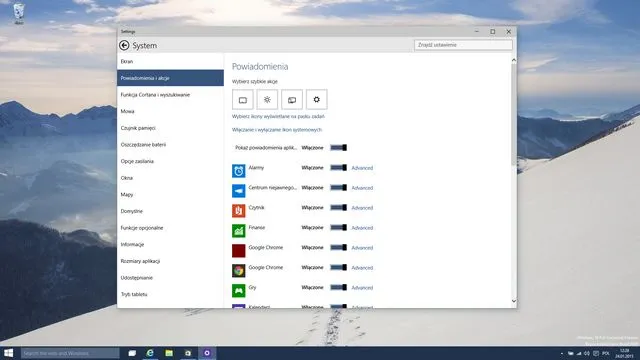Toggle Pokaż powiadomienia aplikacji switch

[338, 148]
